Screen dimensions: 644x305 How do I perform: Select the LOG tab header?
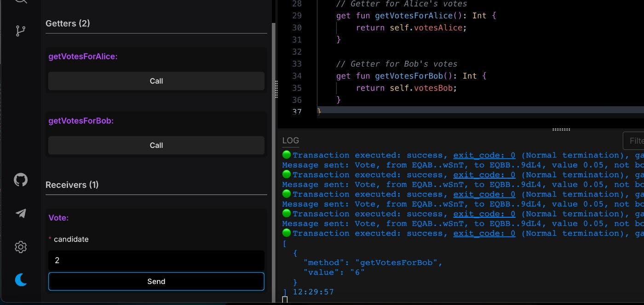[x=290, y=141]
